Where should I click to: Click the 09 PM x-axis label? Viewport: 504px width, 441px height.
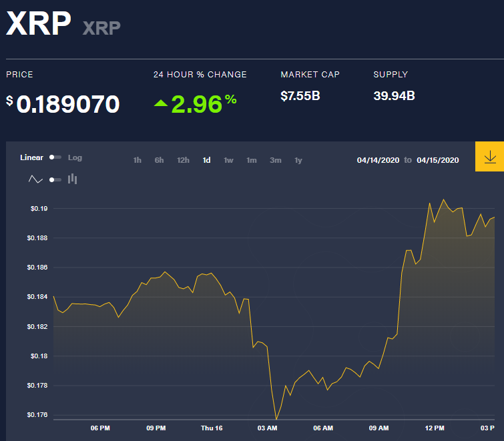click(x=156, y=428)
